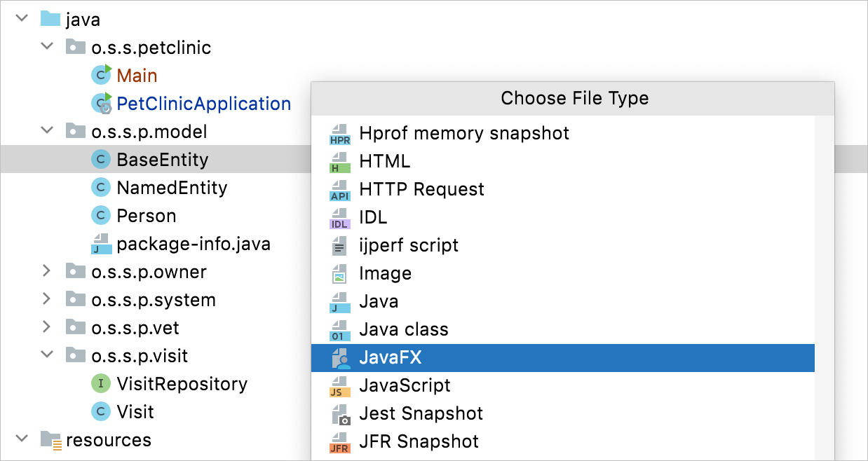Click the Visit class icon
The width and height of the screenshot is (868, 461).
point(102,412)
